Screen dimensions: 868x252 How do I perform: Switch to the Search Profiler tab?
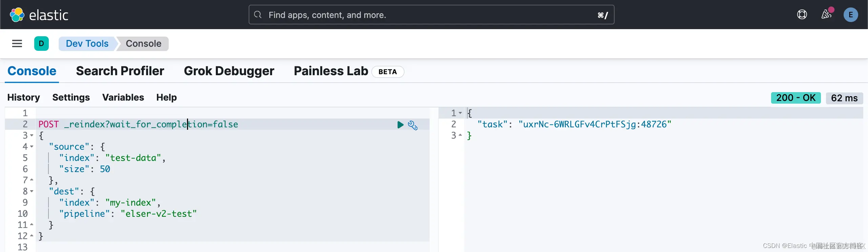pos(120,71)
